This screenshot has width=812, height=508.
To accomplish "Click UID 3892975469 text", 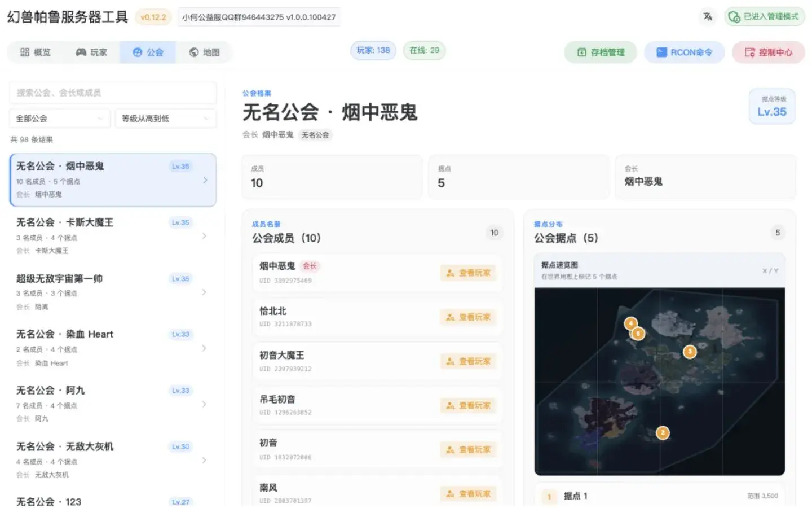I will 285,280.
